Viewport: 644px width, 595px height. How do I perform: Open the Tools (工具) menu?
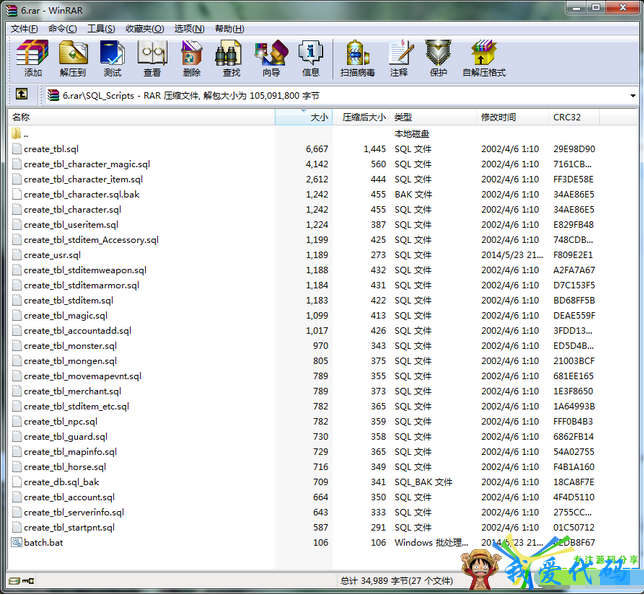[101, 29]
